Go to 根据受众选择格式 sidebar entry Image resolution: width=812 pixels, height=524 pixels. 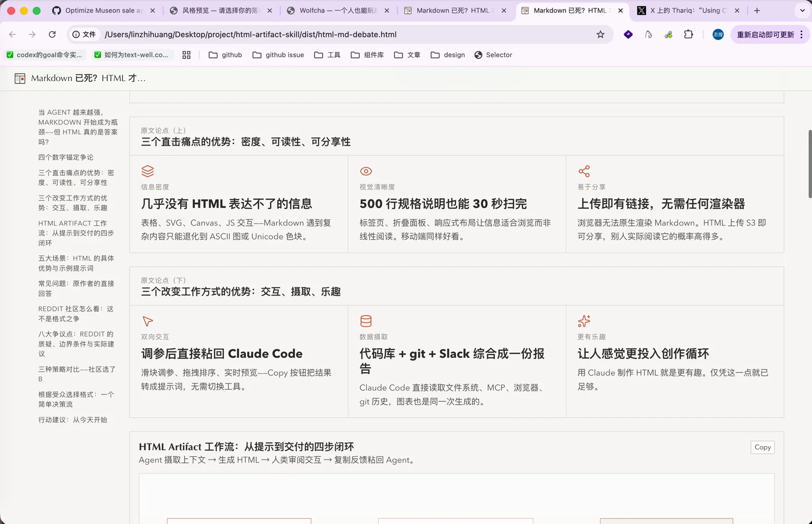pos(77,399)
